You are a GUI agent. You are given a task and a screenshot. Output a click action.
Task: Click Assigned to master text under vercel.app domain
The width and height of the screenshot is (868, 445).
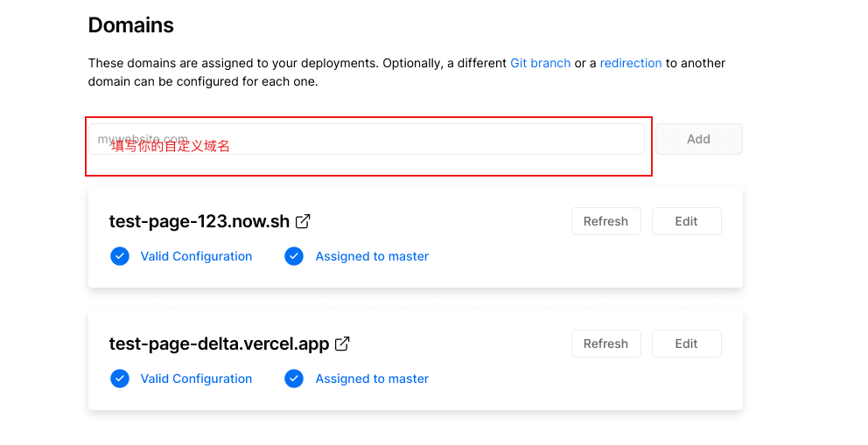(372, 379)
